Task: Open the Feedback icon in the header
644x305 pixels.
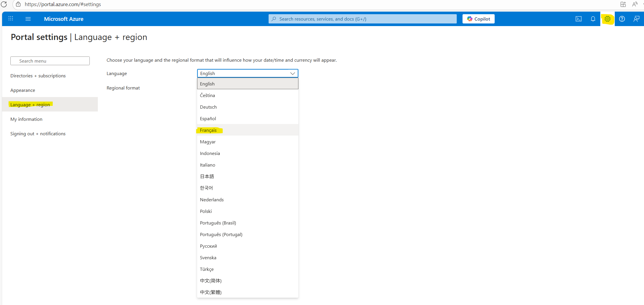Action: click(636, 19)
